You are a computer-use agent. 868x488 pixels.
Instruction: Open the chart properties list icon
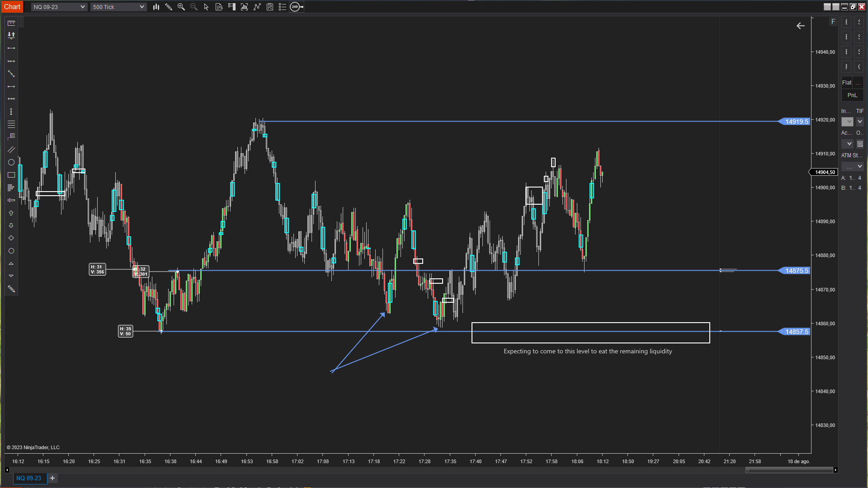283,7
